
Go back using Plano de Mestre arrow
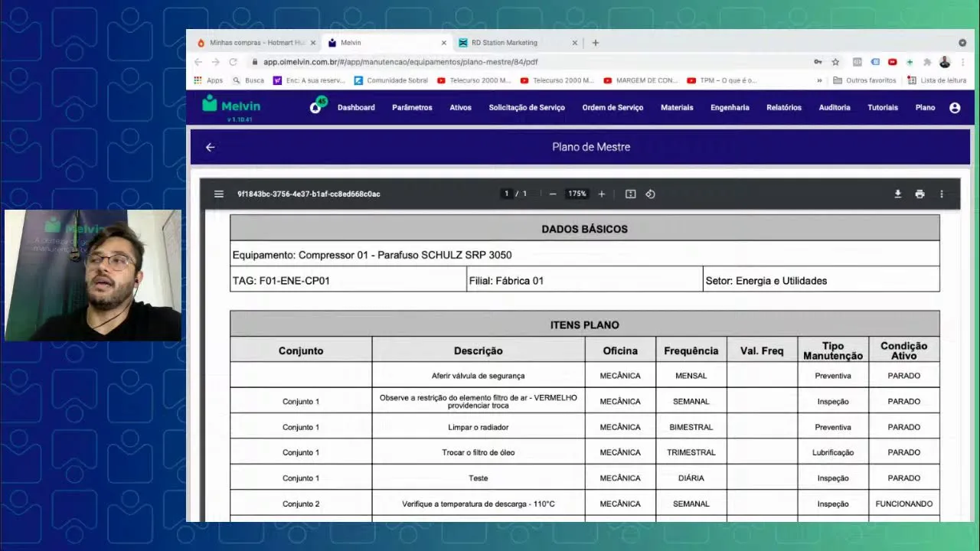coord(210,147)
